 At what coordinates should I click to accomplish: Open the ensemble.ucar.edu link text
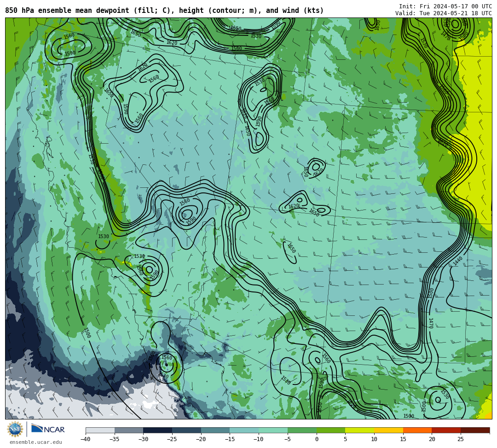[35, 442]
